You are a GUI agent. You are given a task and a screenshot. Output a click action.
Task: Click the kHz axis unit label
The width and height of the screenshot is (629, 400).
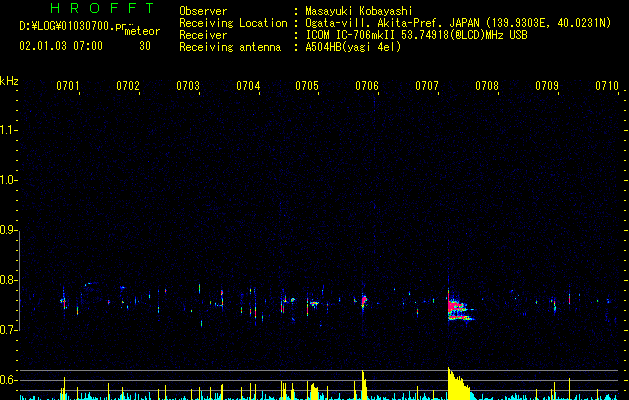point(9,81)
